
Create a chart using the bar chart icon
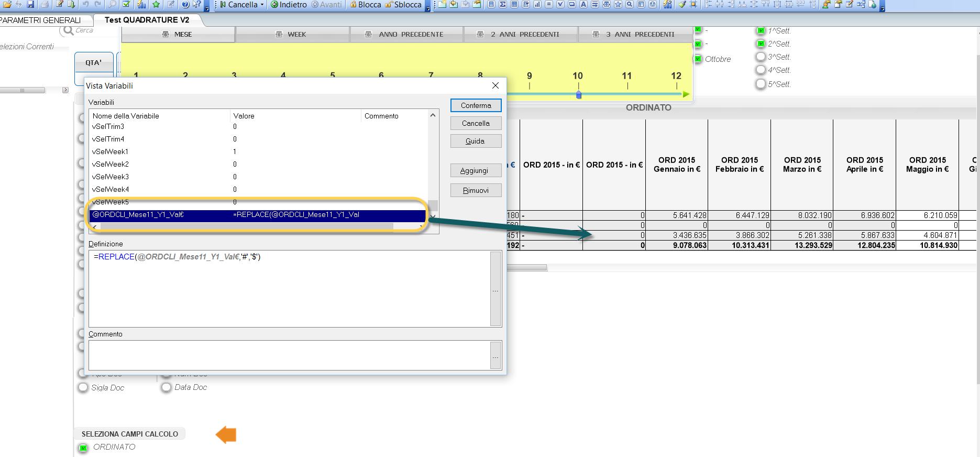click(x=537, y=4)
